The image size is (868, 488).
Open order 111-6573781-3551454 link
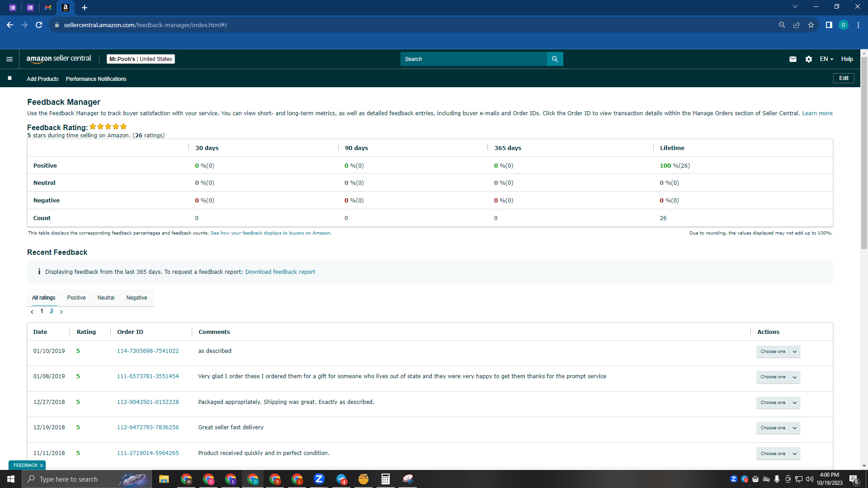pyautogui.click(x=148, y=376)
